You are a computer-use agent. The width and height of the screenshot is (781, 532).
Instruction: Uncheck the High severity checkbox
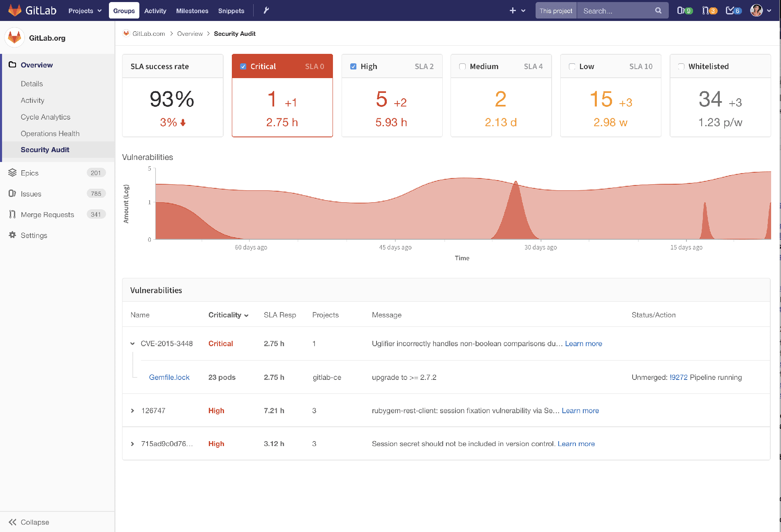(353, 67)
